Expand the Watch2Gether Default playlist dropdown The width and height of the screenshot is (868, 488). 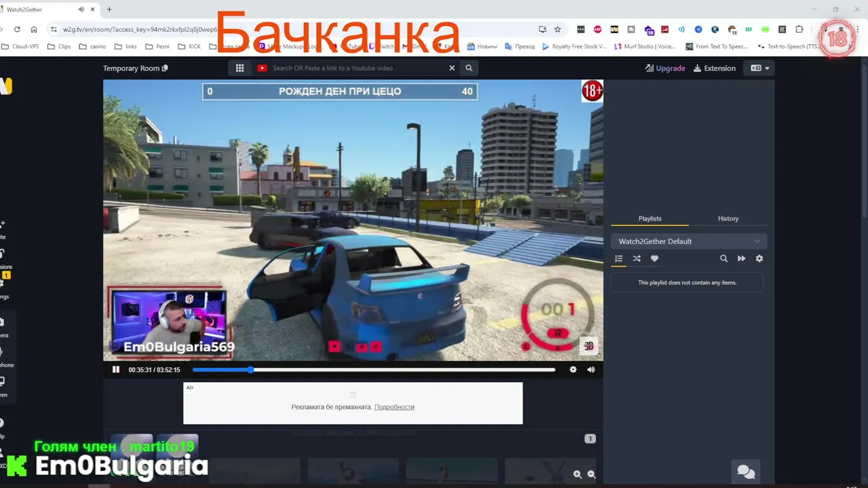point(689,241)
